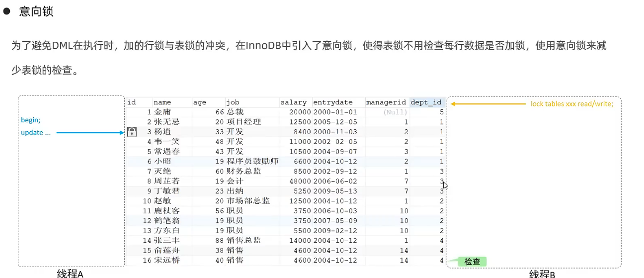Click the name cell 周芷若
The height and width of the screenshot is (278, 644).
(167, 181)
